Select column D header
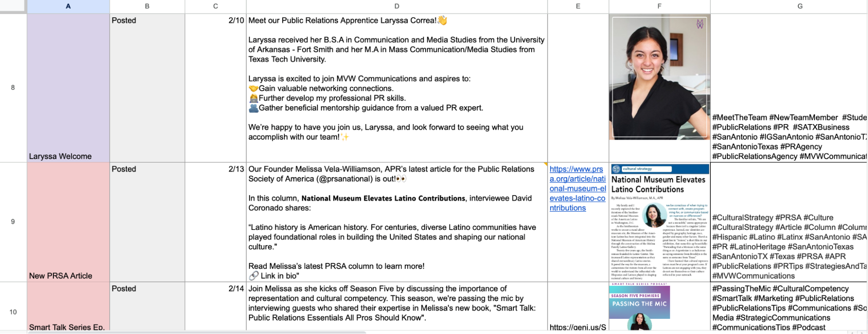The width and height of the screenshot is (868, 334). [x=397, y=6]
